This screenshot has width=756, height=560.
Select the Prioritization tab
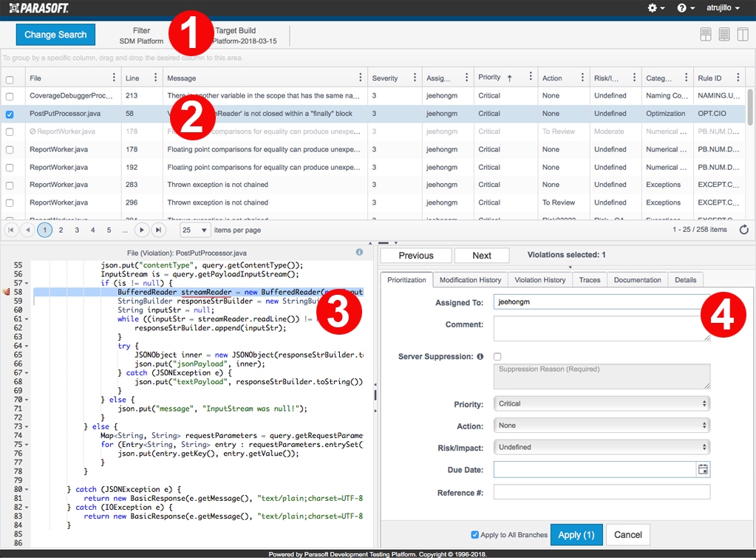406,280
